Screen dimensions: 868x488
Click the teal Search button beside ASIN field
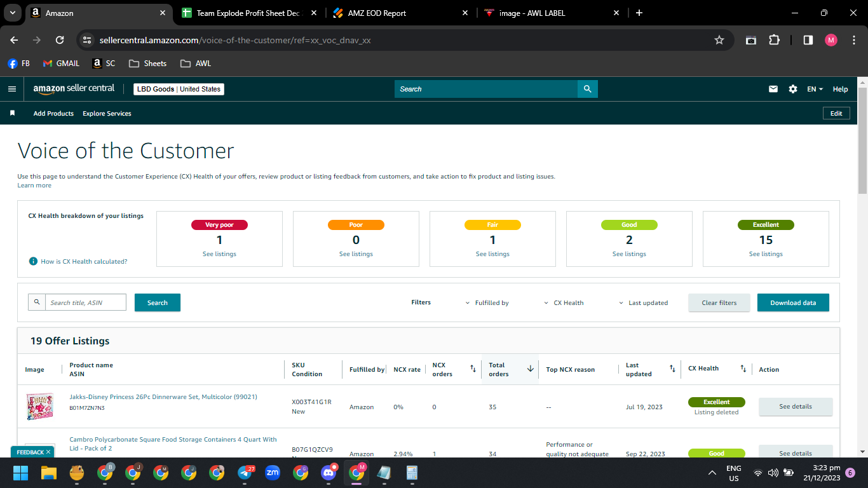(x=158, y=302)
